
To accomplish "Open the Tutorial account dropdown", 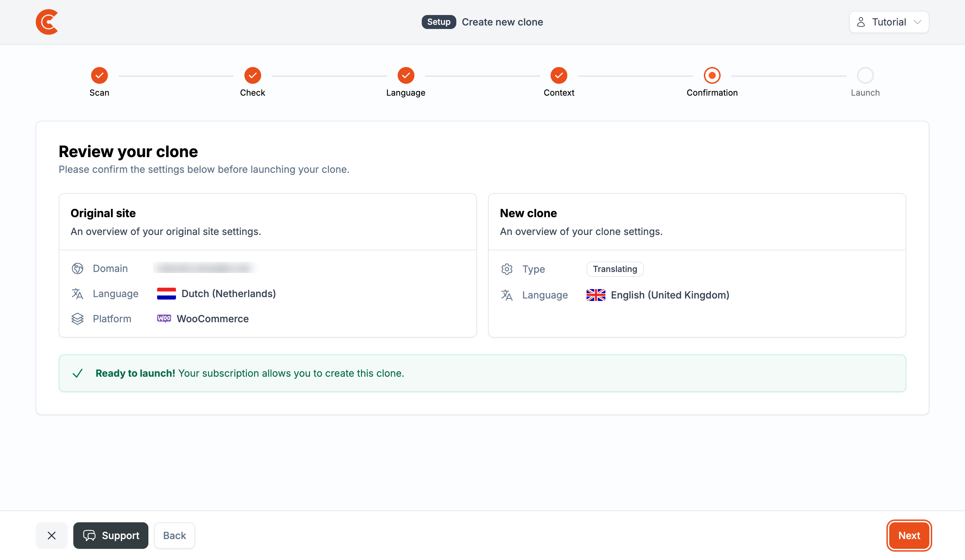I will (x=889, y=22).
